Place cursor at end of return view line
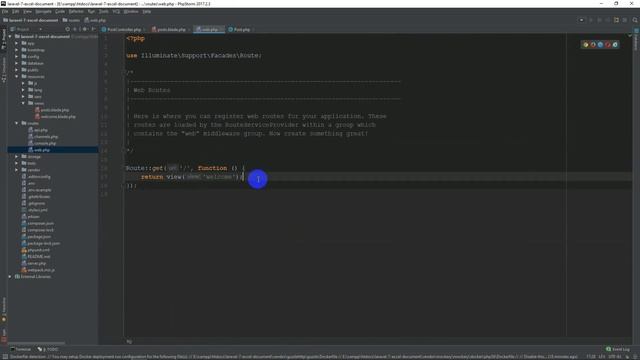Viewport: 640px width, 360px height. tap(244, 177)
